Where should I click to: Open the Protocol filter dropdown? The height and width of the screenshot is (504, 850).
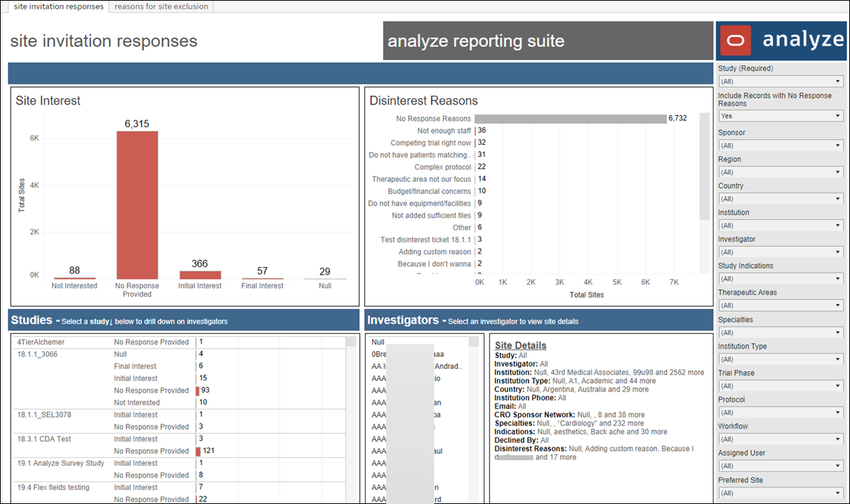coord(781,412)
